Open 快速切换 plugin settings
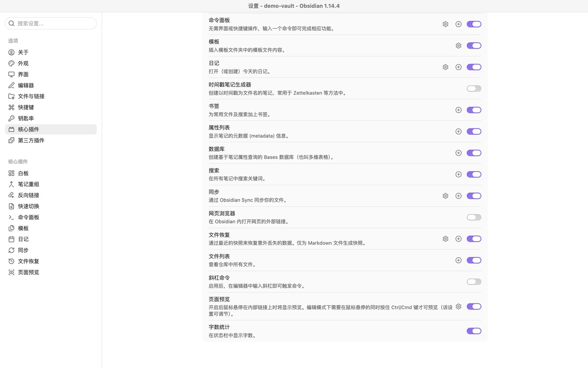588x368 pixels. (x=51, y=206)
